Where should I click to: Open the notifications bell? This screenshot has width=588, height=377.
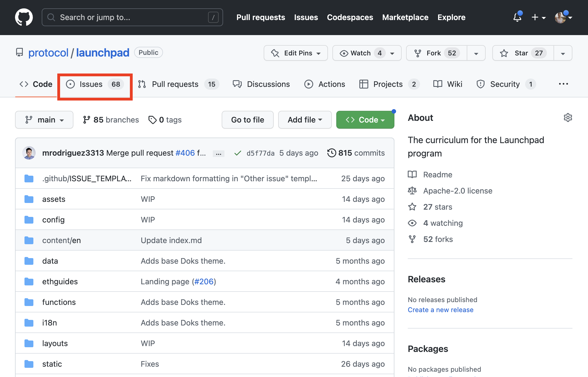pyautogui.click(x=517, y=17)
